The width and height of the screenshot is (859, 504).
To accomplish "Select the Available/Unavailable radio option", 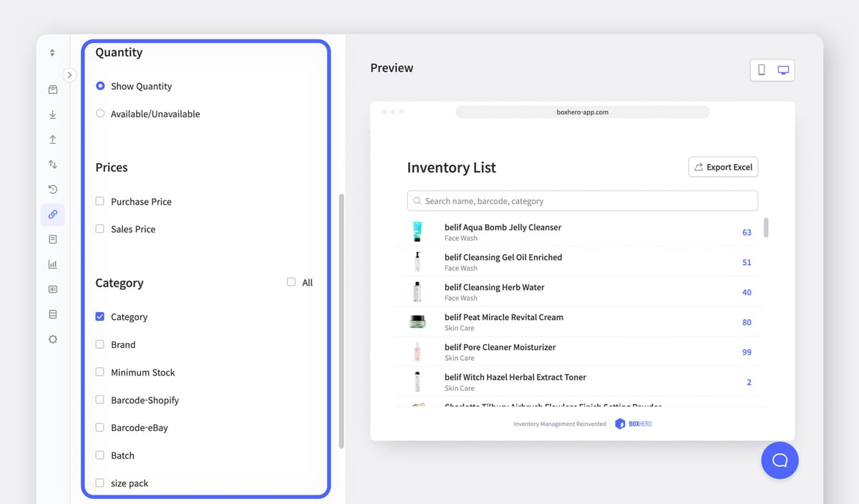I will tap(100, 113).
